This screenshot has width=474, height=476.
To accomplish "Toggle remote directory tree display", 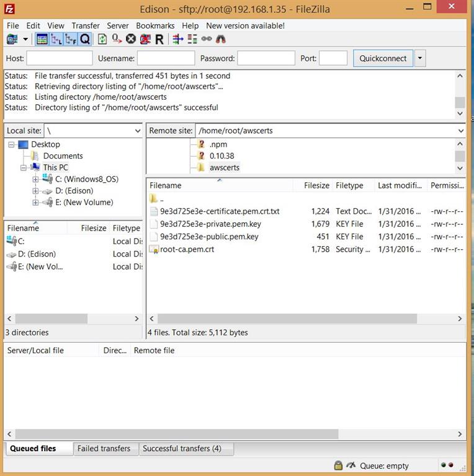I will [x=71, y=39].
